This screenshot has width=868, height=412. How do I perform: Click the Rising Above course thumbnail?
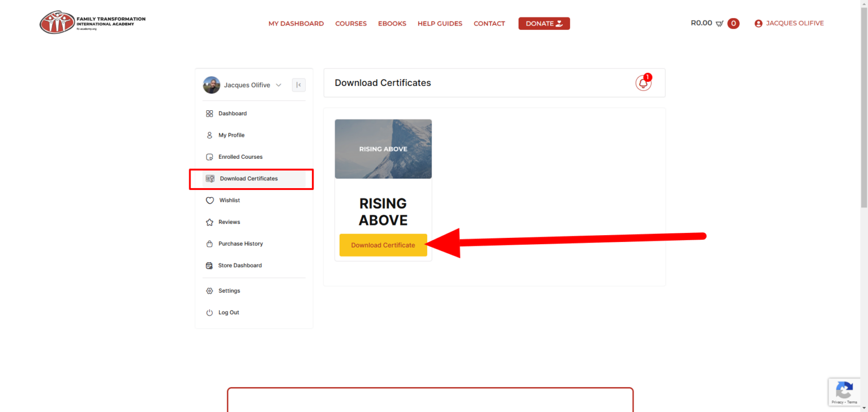(383, 149)
